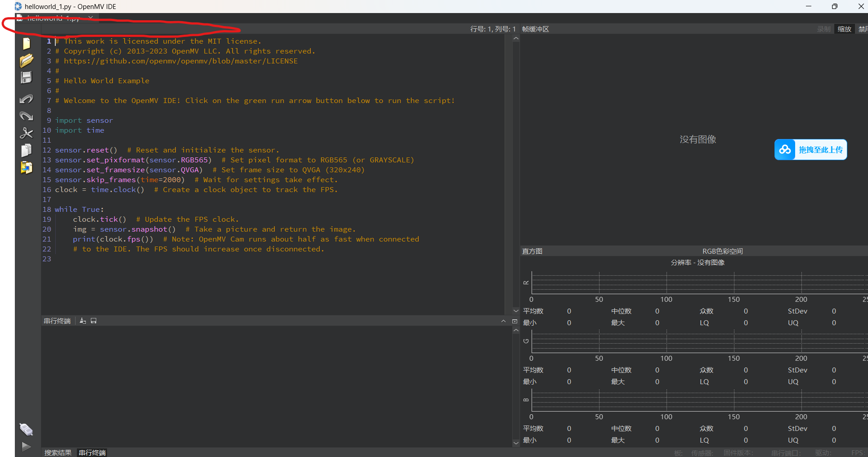
Task: Paste clipboard with paste icon
Action: pyautogui.click(x=27, y=167)
